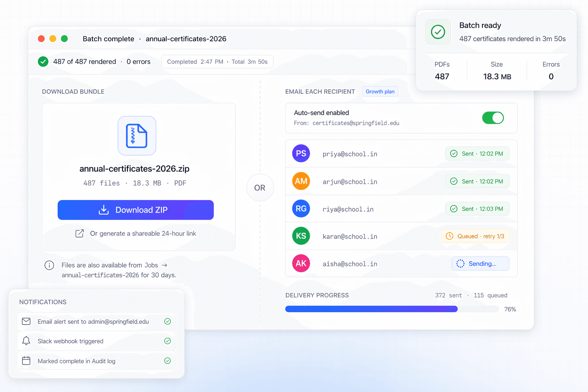Click the yellow minimize window button
The height and width of the screenshot is (392, 588).
(x=53, y=39)
